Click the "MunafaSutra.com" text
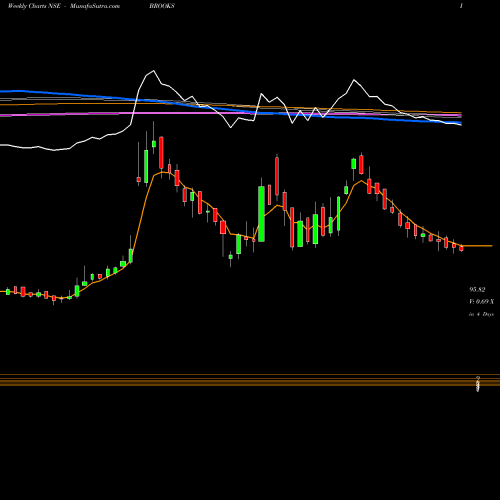The height and width of the screenshot is (500, 500). click(95, 6)
